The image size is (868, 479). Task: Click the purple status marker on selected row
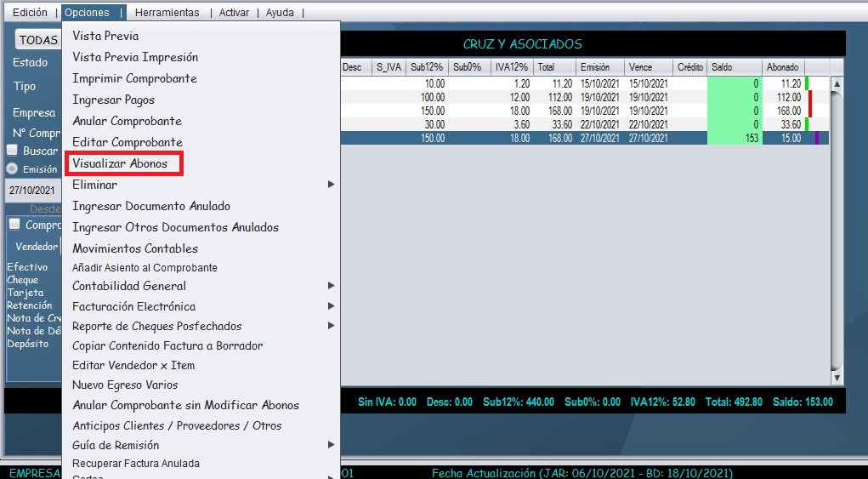coord(816,138)
